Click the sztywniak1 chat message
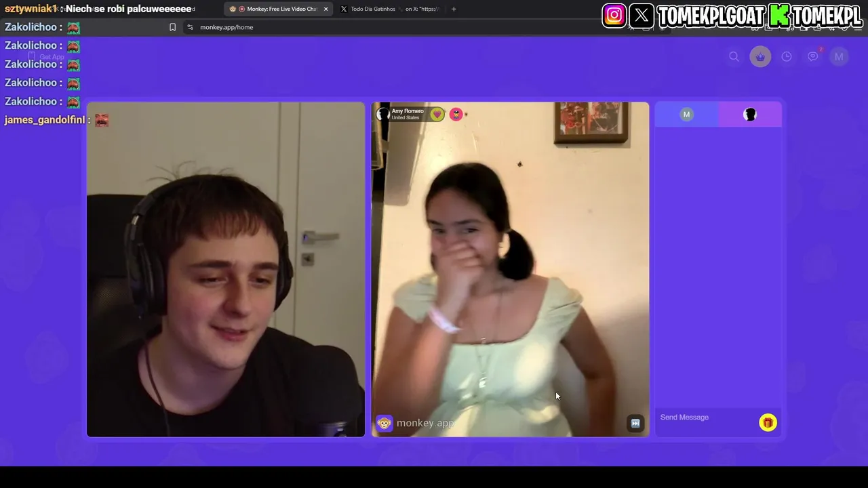This screenshot has height=488, width=868. (99, 9)
